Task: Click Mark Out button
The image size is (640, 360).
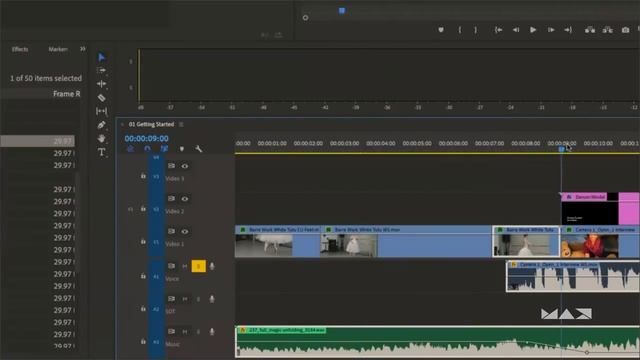Action: click(x=476, y=30)
